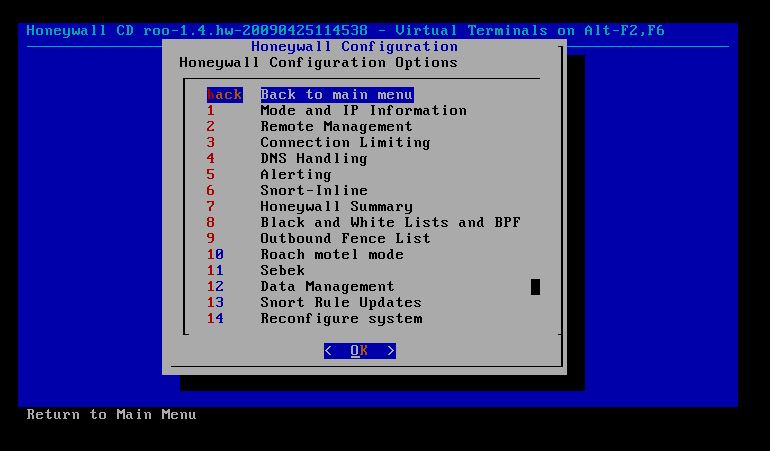The width and height of the screenshot is (770, 451).
Task: Click menu number 11 tag
Action: [215, 270]
